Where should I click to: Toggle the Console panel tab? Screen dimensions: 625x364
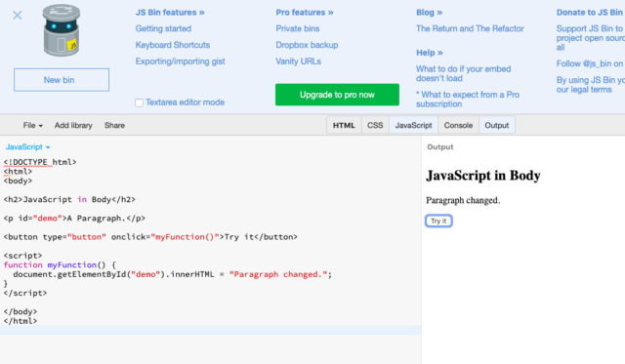pyautogui.click(x=458, y=126)
